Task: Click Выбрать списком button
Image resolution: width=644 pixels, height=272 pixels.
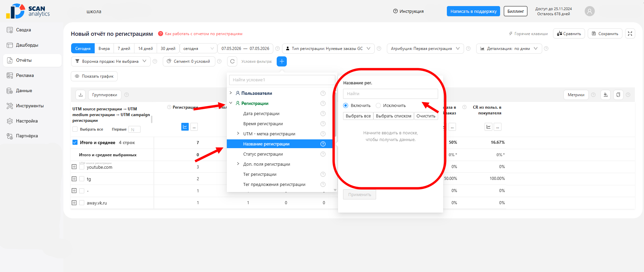Action: 394,116
